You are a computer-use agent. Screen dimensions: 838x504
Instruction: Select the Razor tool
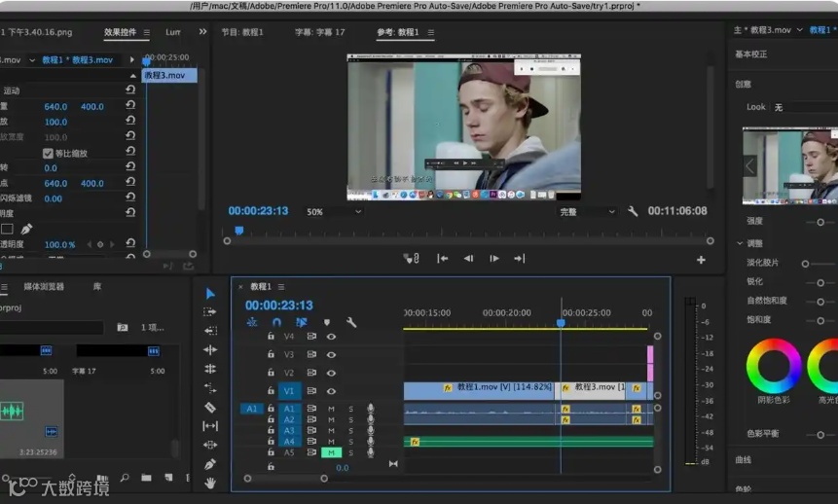[210, 408]
